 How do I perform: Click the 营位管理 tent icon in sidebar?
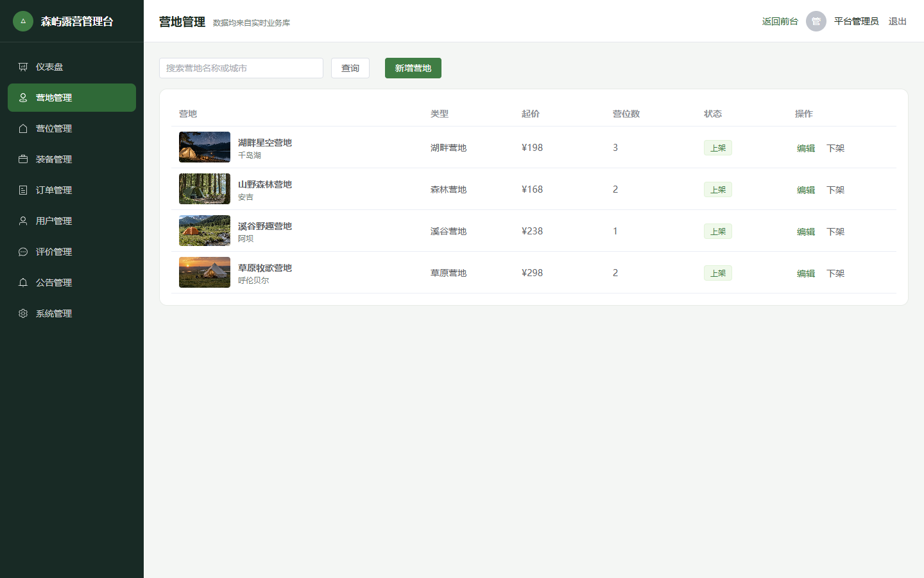(x=23, y=128)
